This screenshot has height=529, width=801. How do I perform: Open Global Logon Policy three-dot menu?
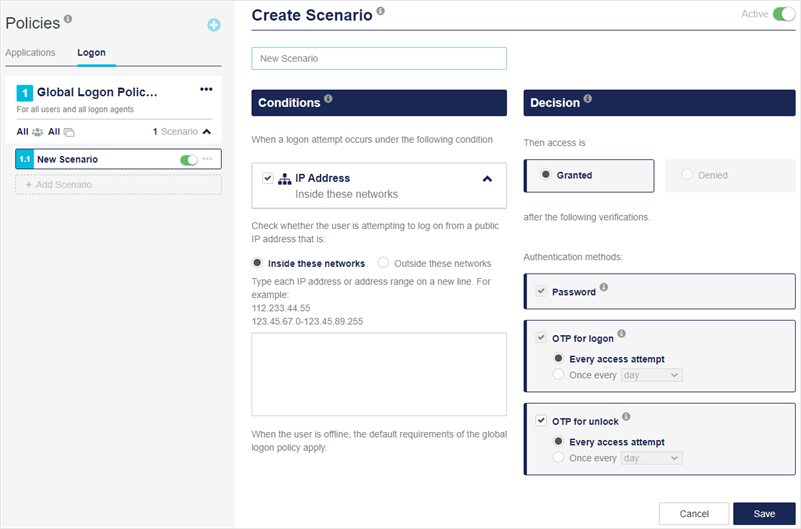tap(206, 89)
